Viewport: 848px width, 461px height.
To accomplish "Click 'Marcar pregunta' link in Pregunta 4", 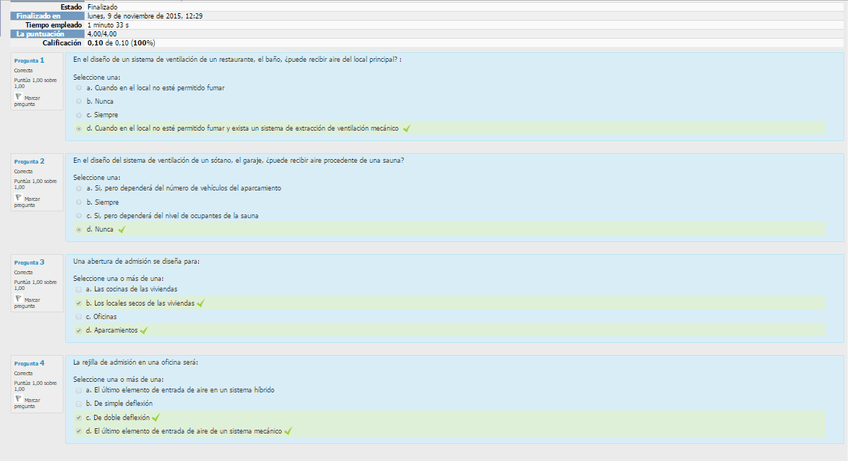I will (31, 403).
